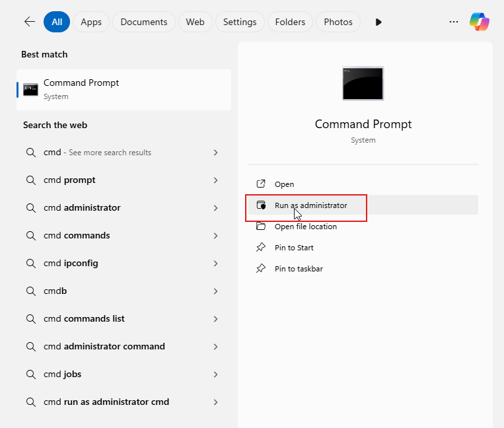Expand the cmd prompt suggestion chevron

[x=216, y=180]
